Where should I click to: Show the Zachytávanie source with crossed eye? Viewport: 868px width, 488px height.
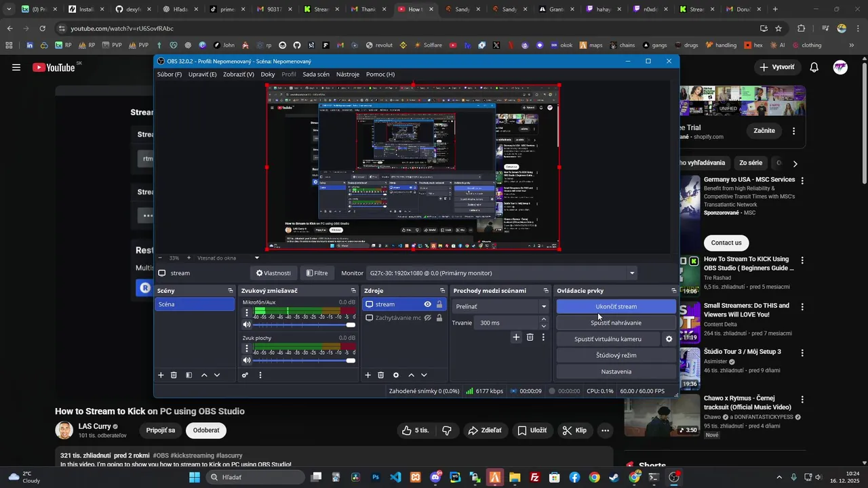point(427,318)
